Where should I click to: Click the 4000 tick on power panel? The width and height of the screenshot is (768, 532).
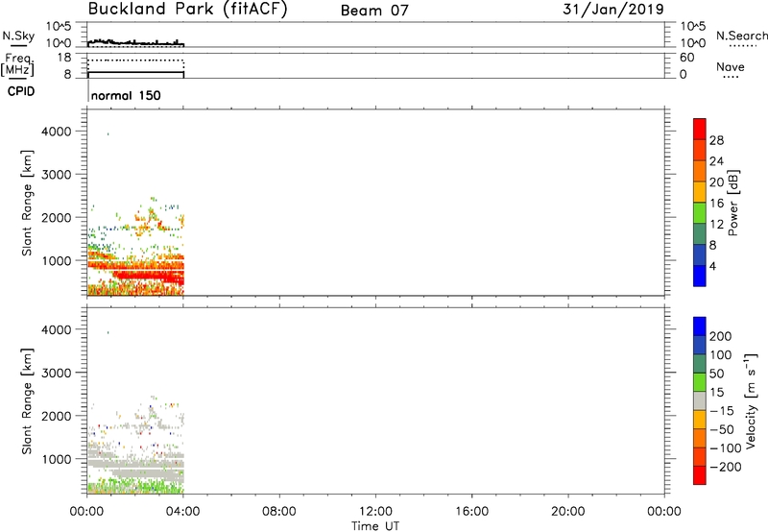(57, 132)
